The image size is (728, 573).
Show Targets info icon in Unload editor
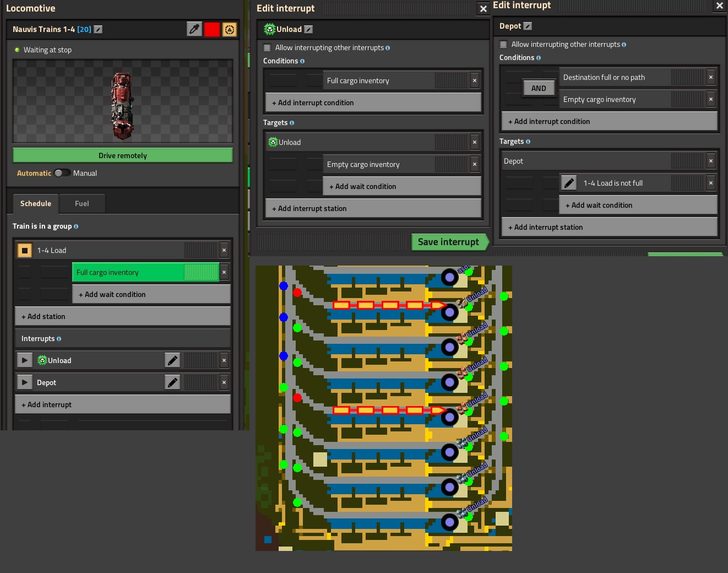pyautogui.click(x=292, y=123)
